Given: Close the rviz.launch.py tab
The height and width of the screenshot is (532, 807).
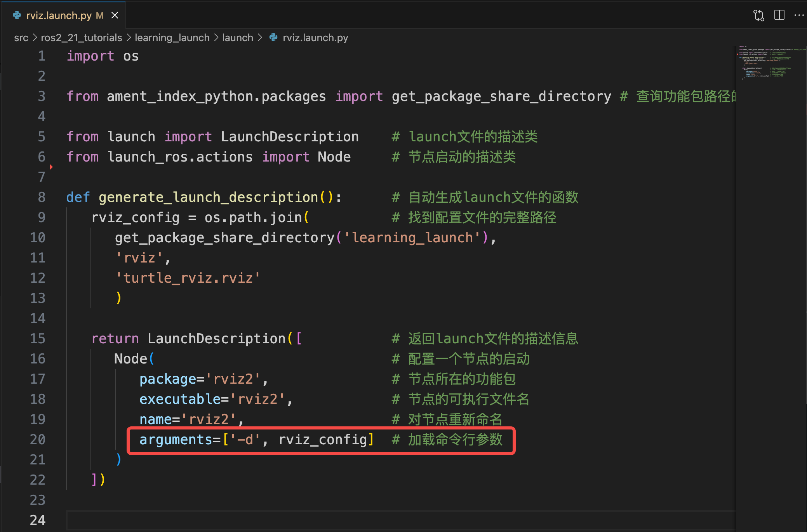Looking at the screenshot, I should pos(115,16).
